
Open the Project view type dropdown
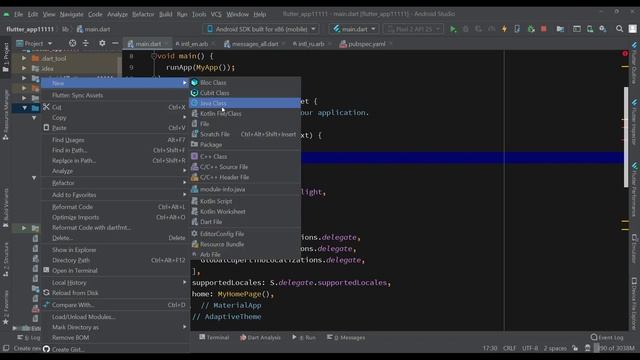[34, 43]
